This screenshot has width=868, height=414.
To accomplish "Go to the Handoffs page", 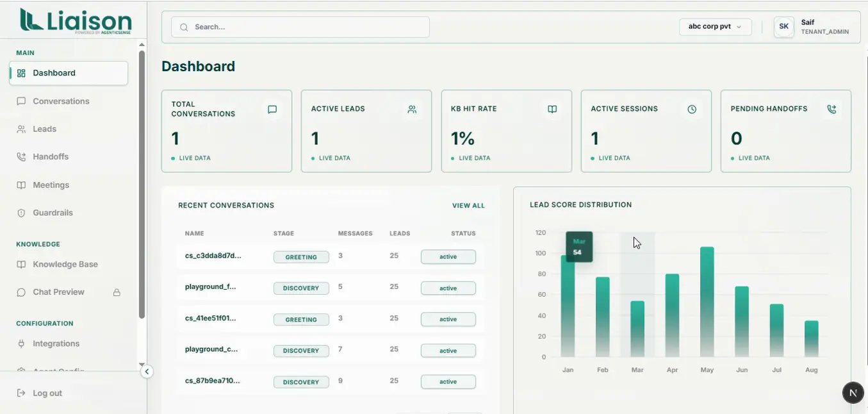I will [69, 156].
